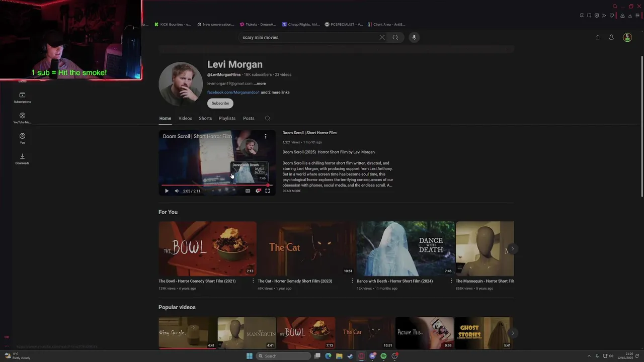Screen dimensions: 644x362
Task: Toggle subtitles captions in the video player
Action: [248, 191]
